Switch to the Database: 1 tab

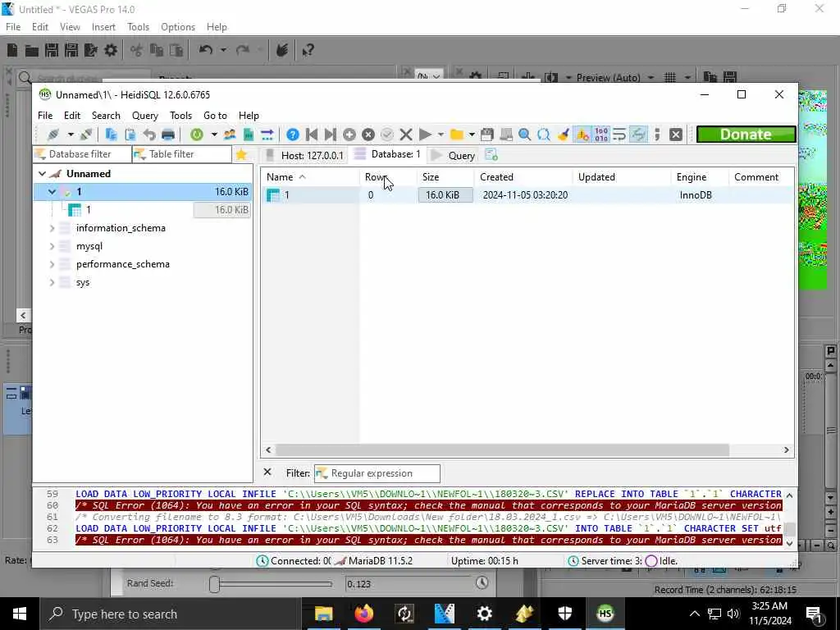pyautogui.click(x=387, y=154)
